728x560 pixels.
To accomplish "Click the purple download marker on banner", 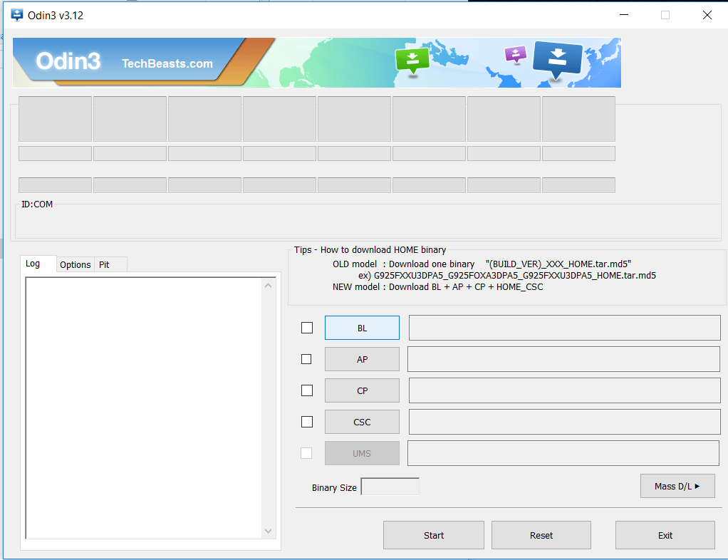I will (x=515, y=54).
